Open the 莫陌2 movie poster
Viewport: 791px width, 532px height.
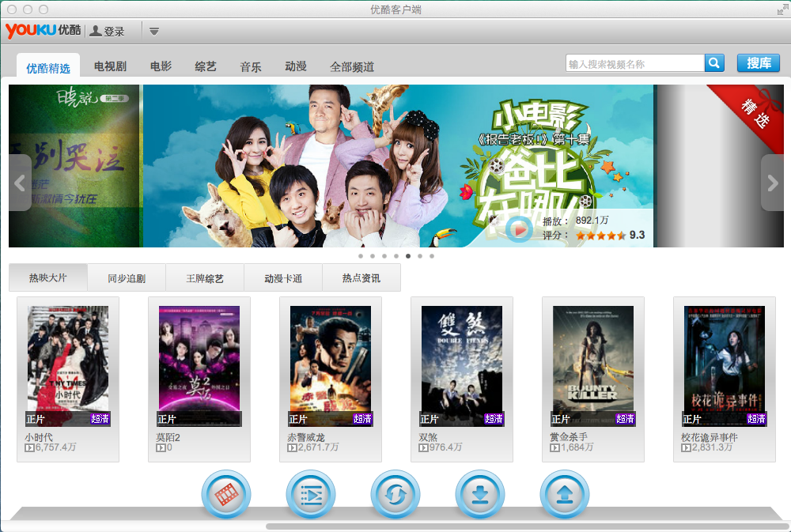point(199,366)
